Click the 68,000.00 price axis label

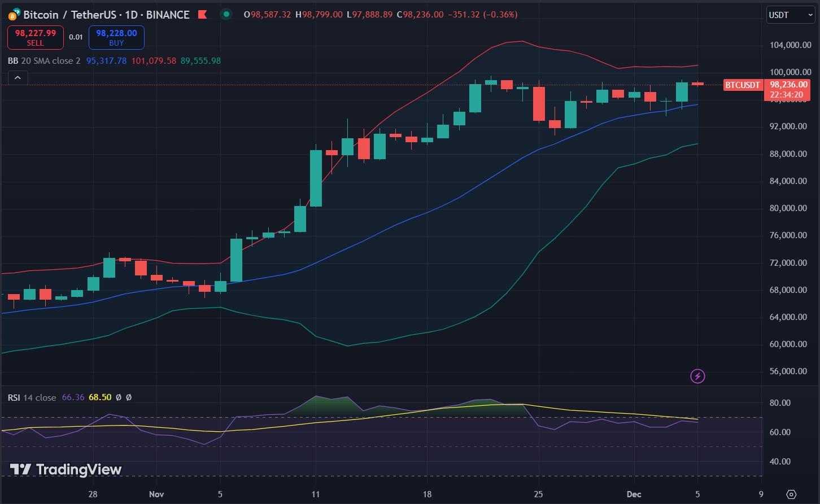pos(789,290)
